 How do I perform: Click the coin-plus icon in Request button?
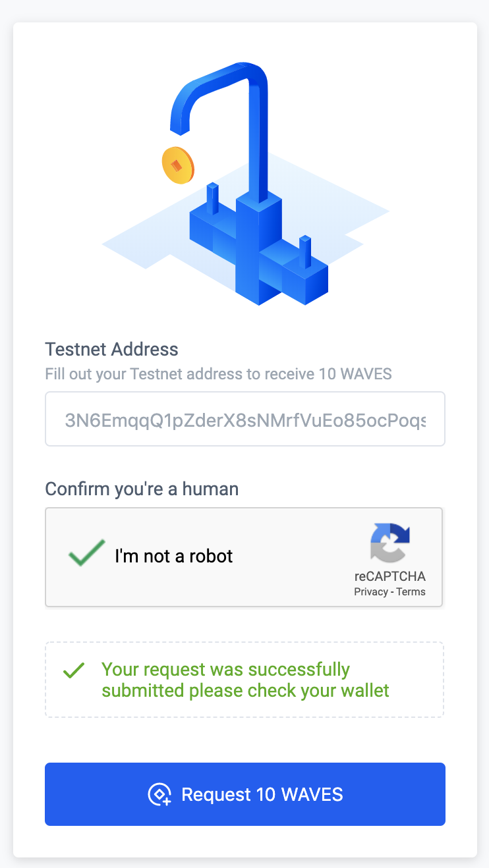159,794
